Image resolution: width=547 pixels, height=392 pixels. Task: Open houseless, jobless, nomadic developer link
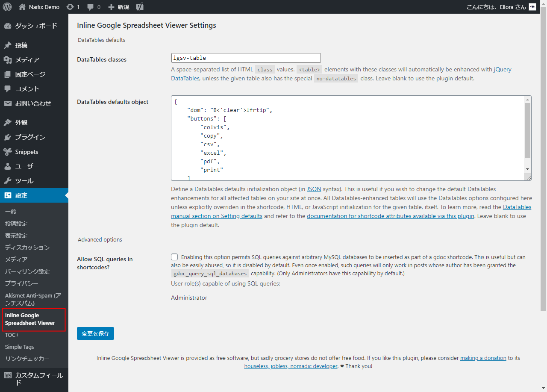point(291,366)
